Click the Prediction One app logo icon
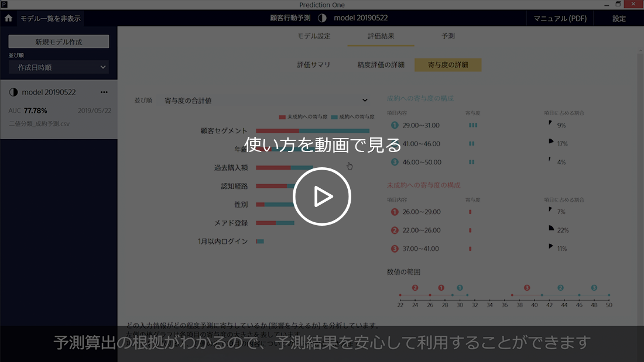This screenshot has height=362, width=644. [4, 5]
